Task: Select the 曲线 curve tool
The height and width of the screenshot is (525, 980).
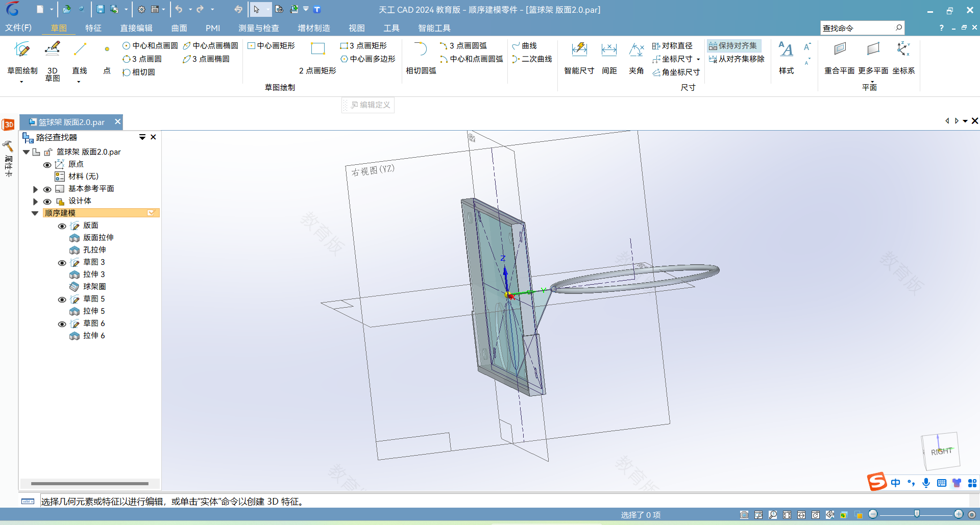Action: pyautogui.click(x=524, y=45)
